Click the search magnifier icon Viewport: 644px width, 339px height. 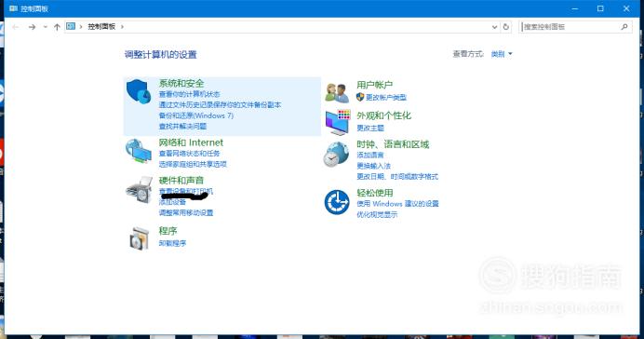624,27
